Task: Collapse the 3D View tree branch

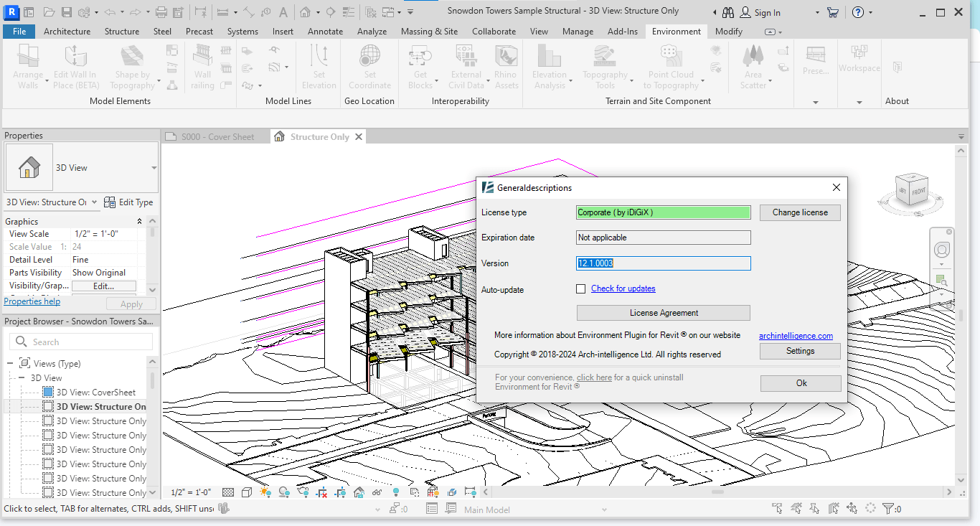Action: (22, 378)
